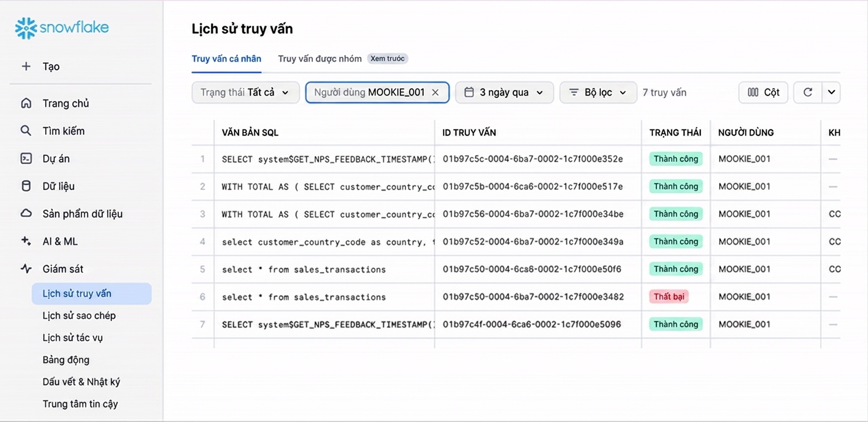This screenshot has width=868, height=422.
Task: Click the activity icon beside Giám sát
Action: [x=26, y=268]
